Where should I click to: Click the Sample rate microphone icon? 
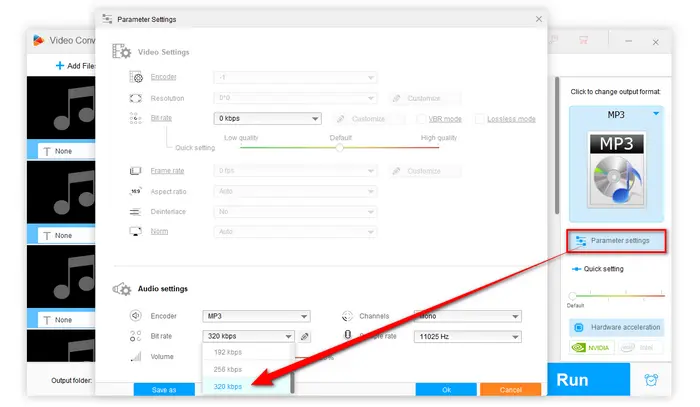pyautogui.click(x=348, y=335)
